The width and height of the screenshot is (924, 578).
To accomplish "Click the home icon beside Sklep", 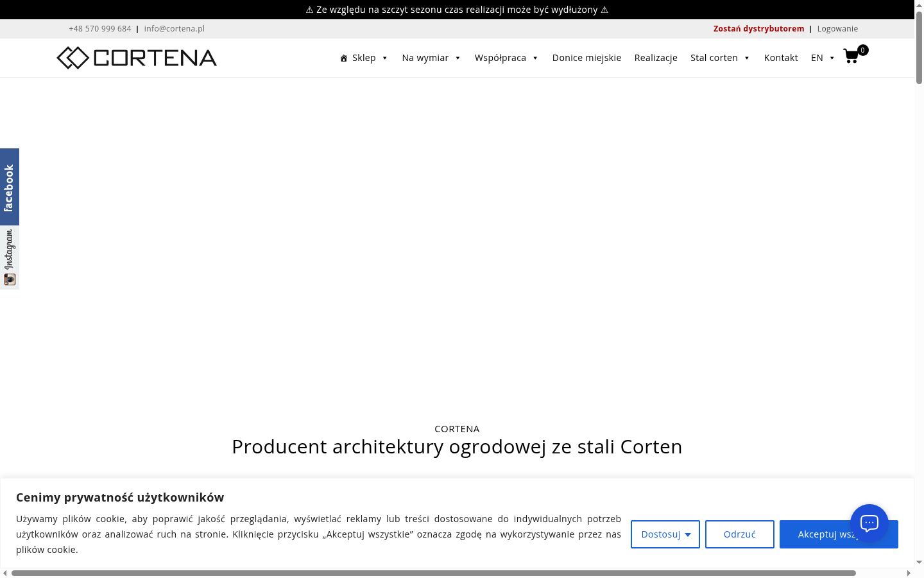I will click(344, 58).
